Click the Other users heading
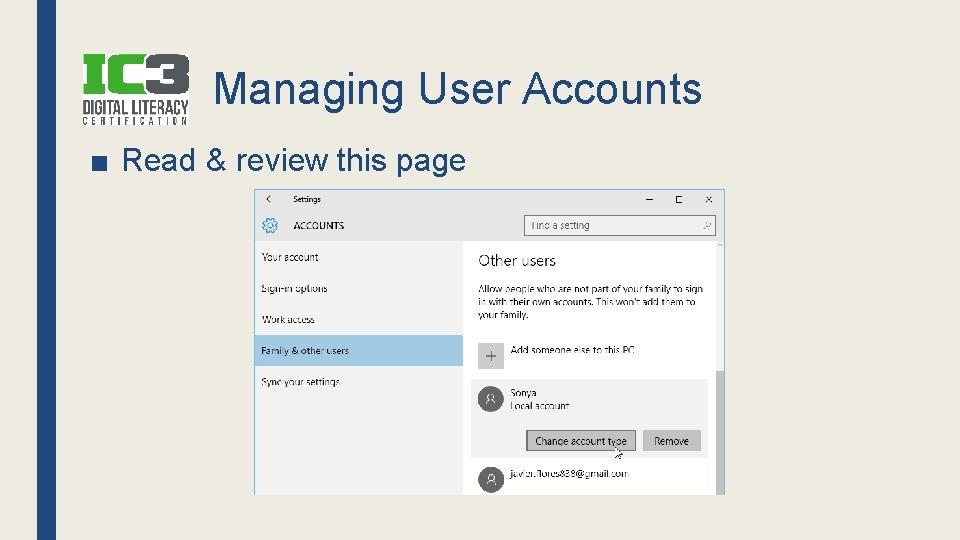960x540 pixels. [517, 261]
